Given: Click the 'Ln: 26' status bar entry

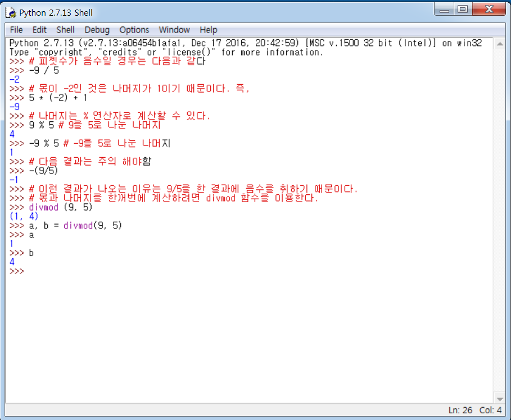Looking at the screenshot, I should [x=460, y=410].
